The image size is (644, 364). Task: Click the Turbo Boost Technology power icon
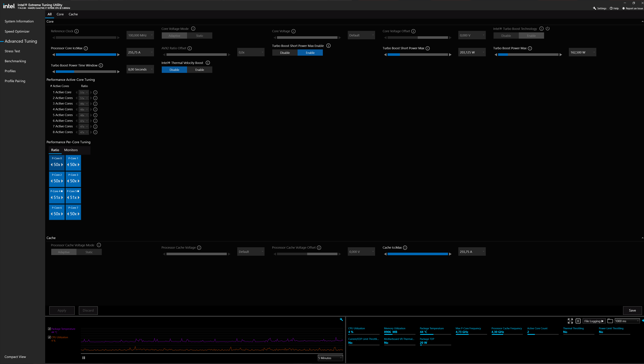(547, 29)
